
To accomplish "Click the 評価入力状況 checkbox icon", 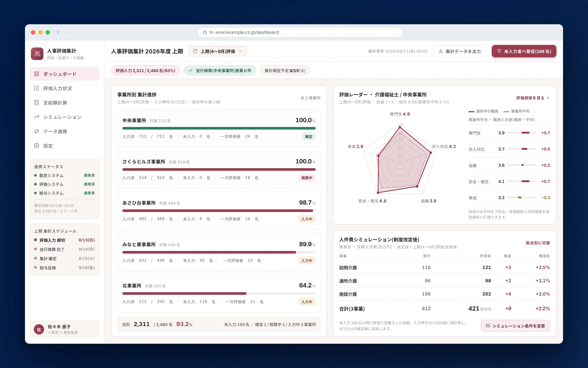I will [x=36, y=88].
